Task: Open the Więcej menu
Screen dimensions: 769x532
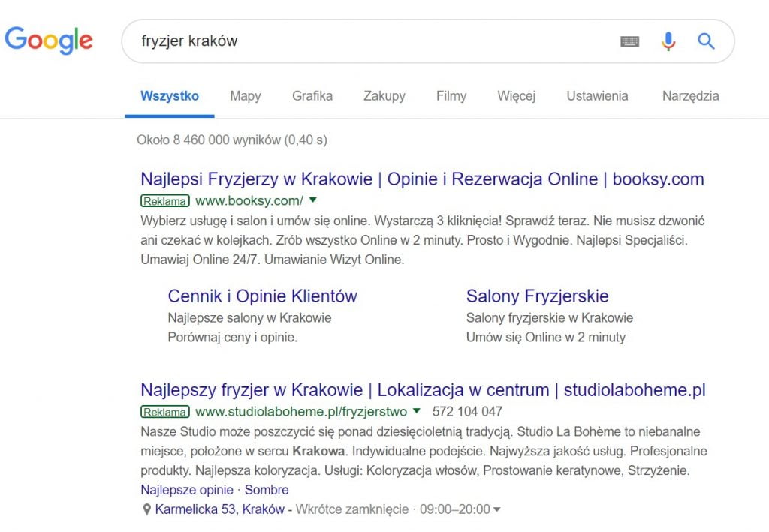Action: [516, 96]
